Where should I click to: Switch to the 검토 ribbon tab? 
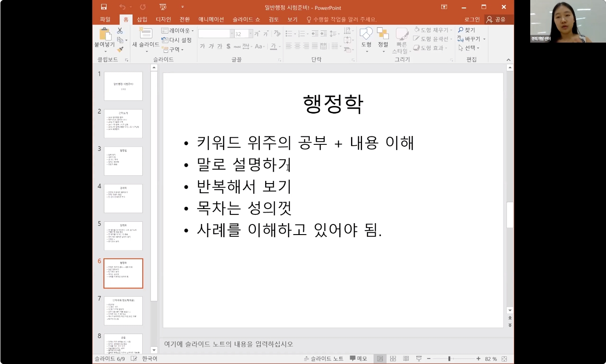click(274, 19)
